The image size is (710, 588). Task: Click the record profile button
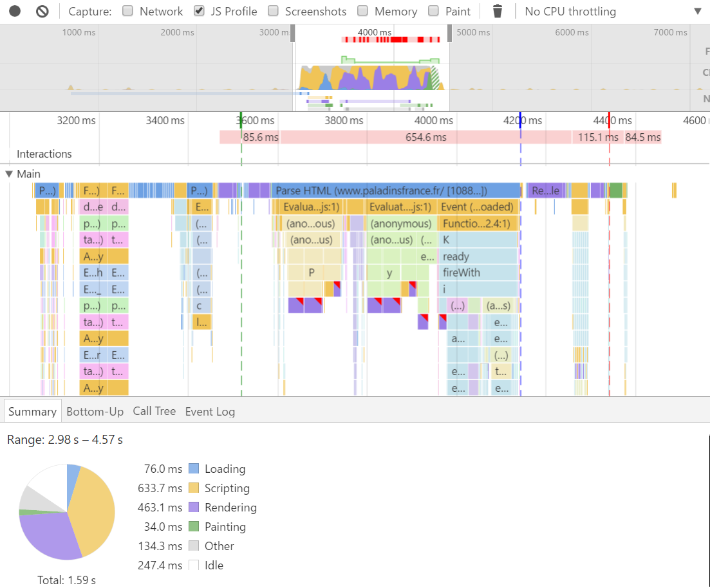pos(15,11)
